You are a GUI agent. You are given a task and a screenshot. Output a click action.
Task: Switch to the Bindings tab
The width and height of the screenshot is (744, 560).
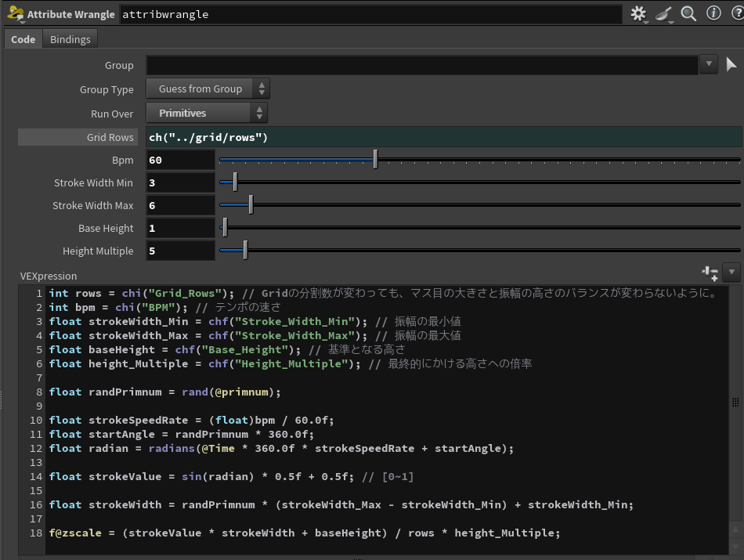click(70, 39)
